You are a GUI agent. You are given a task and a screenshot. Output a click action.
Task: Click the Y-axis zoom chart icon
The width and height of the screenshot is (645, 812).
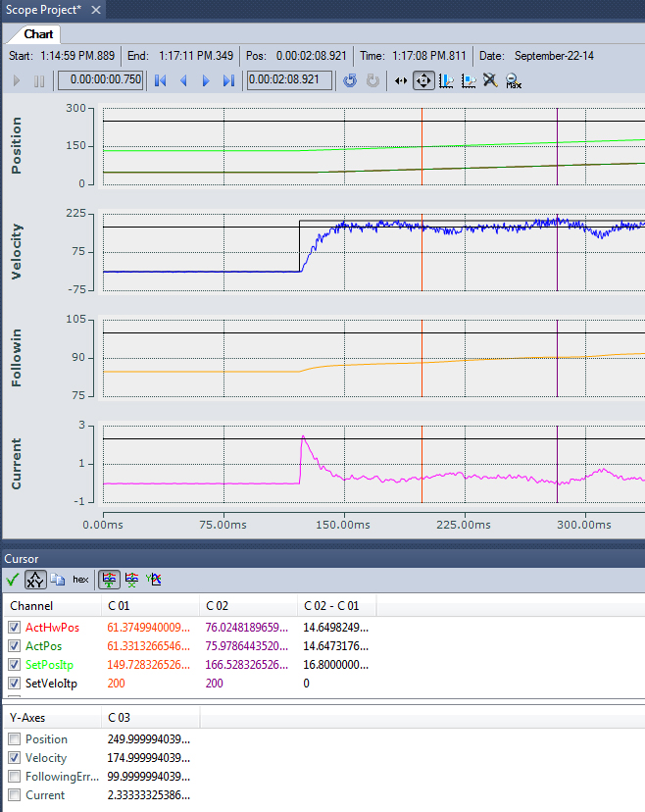[469, 80]
